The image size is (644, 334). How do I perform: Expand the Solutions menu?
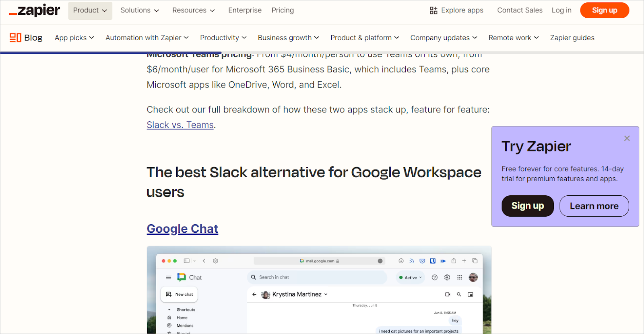tap(140, 10)
